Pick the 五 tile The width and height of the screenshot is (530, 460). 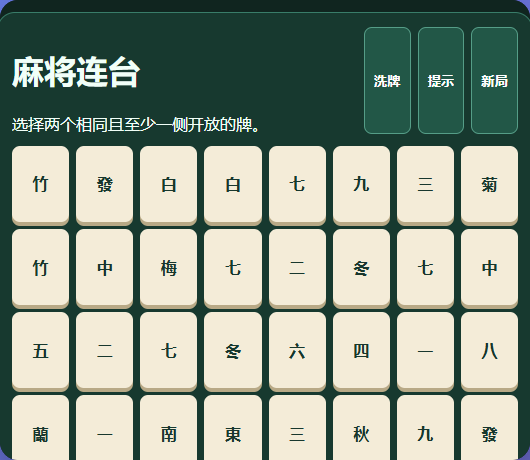[x=41, y=352]
